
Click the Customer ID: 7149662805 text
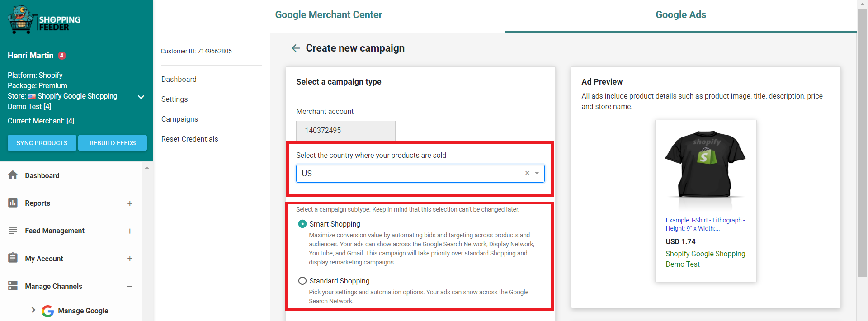pos(196,51)
